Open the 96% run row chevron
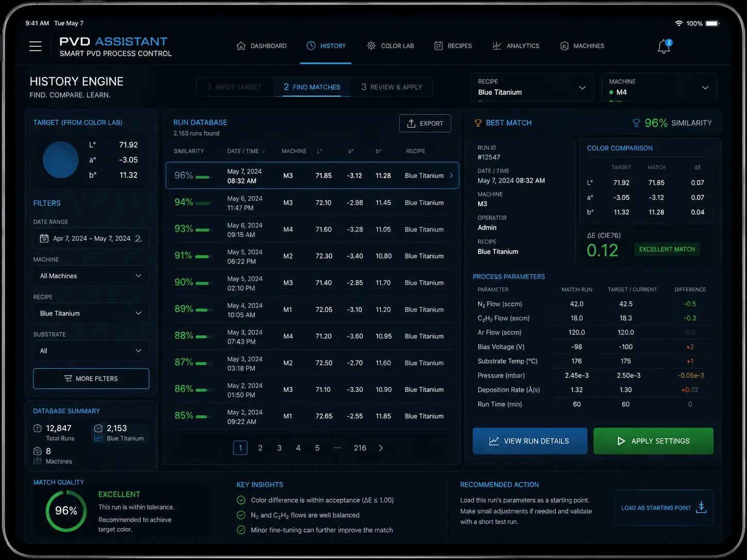This screenshot has width=747, height=560. pyautogui.click(x=451, y=176)
